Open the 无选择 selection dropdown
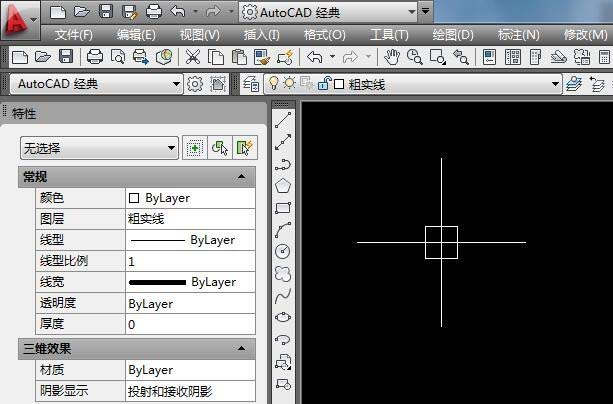Screen dimensions: 613x404 pyautogui.click(x=99, y=148)
